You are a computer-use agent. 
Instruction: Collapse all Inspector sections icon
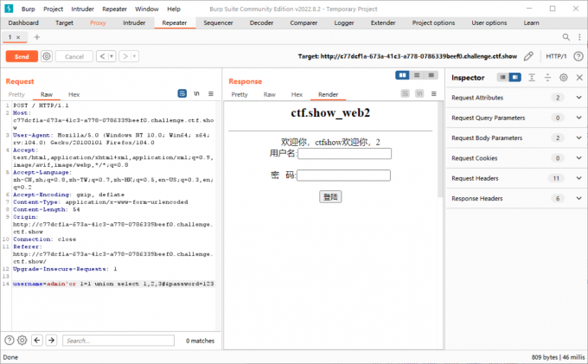(547, 77)
